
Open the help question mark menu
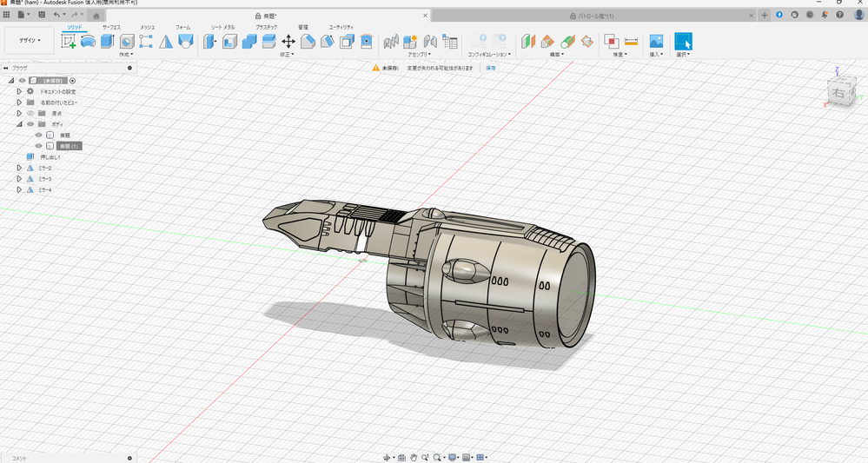[840, 15]
